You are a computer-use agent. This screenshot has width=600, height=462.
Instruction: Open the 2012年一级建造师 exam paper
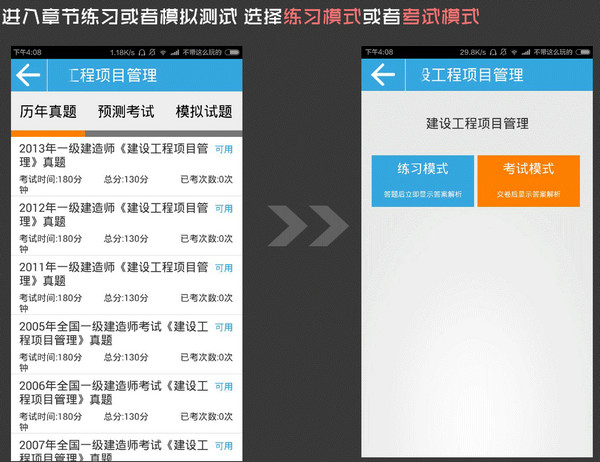113,214
